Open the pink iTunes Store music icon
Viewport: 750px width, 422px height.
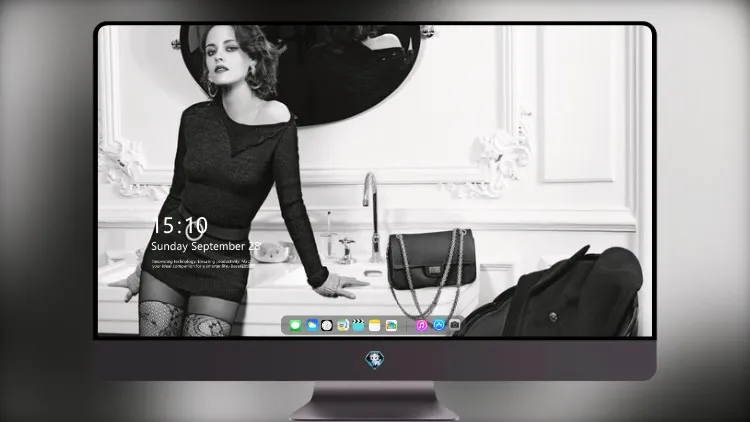tap(421, 326)
